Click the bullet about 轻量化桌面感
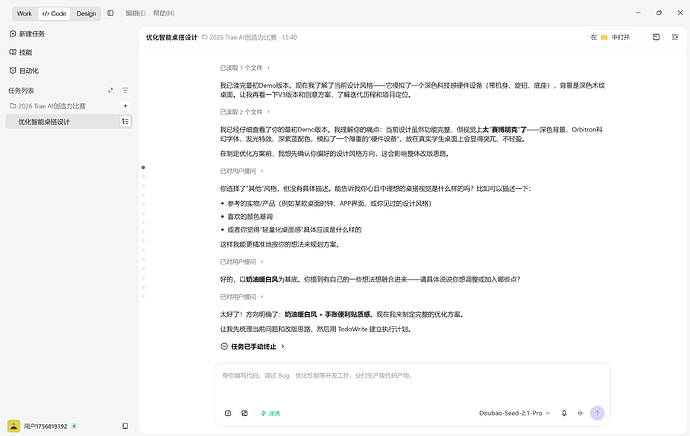690x436 pixels. (x=294, y=230)
